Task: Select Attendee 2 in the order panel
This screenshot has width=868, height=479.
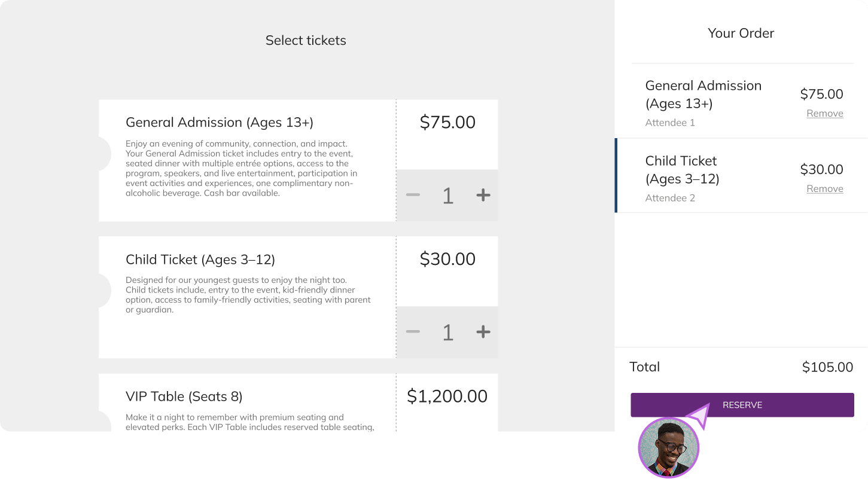Action: click(x=670, y=197)
